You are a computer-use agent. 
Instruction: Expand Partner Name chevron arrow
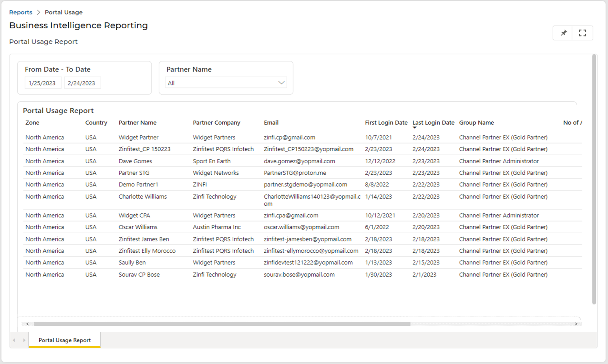pos(281,83)
